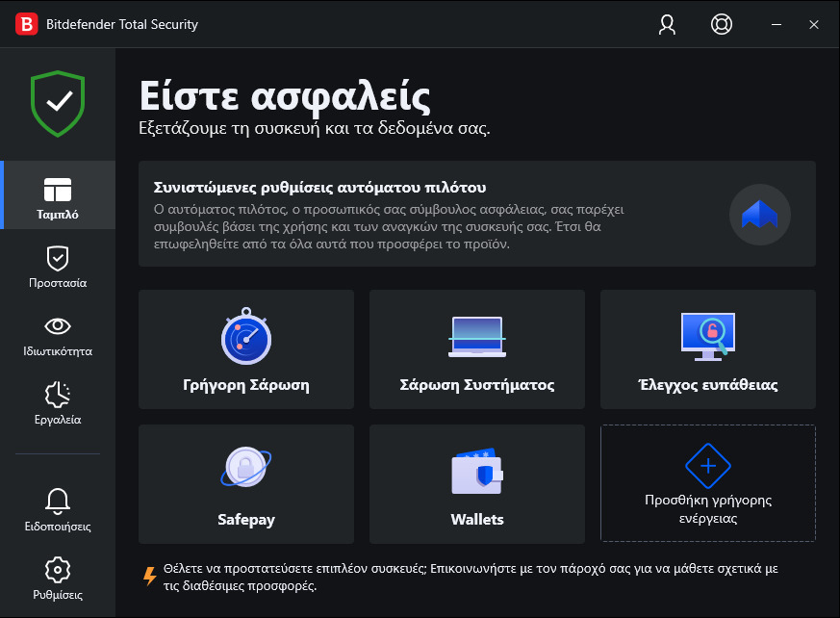
Task: Open the Wallets password manager tile
Action: tap(477, 484)
